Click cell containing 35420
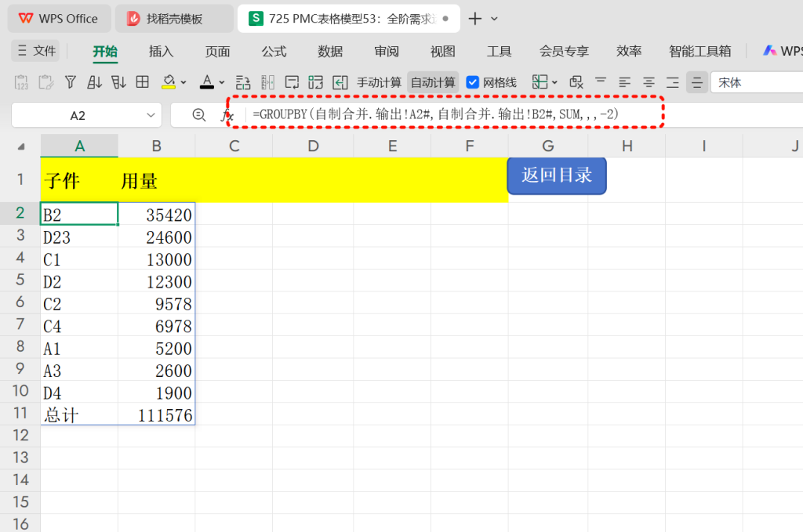 pyautogui.click(x=157, y=214)
